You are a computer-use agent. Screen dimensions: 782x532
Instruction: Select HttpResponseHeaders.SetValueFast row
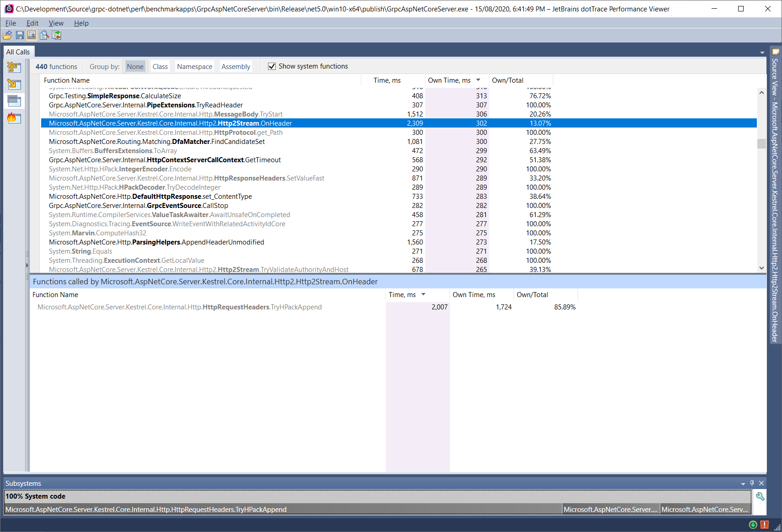point(399,178)
